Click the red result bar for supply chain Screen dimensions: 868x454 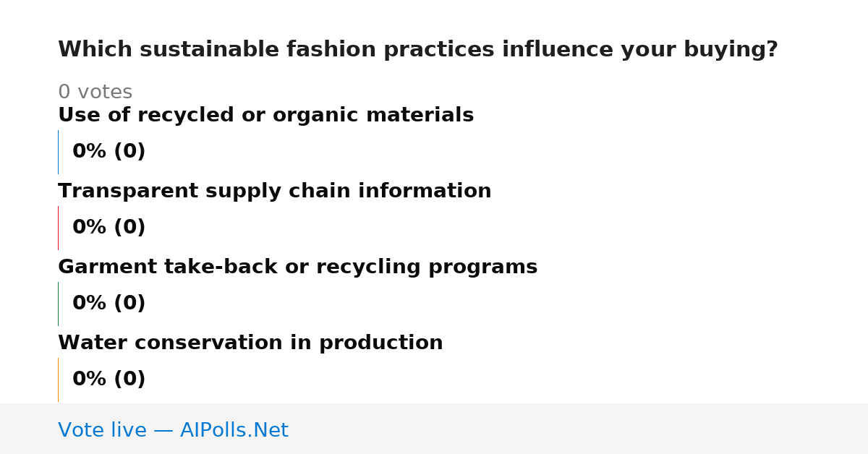(58, 228)
